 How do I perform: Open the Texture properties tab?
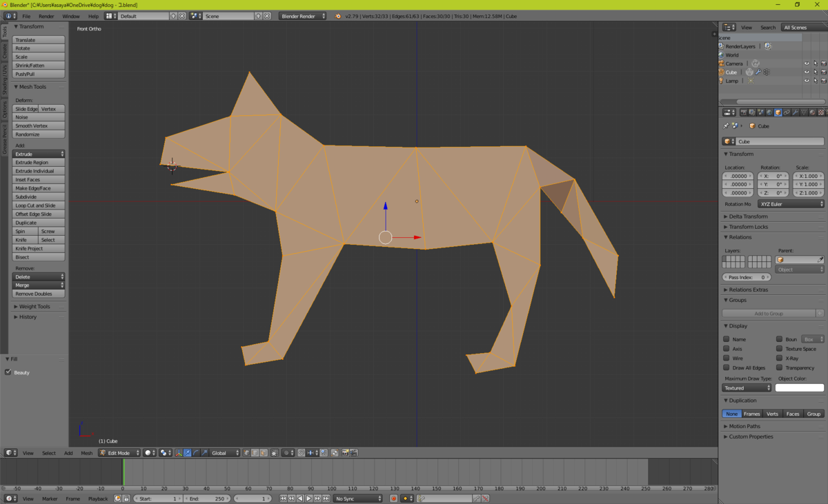[821, 112]
